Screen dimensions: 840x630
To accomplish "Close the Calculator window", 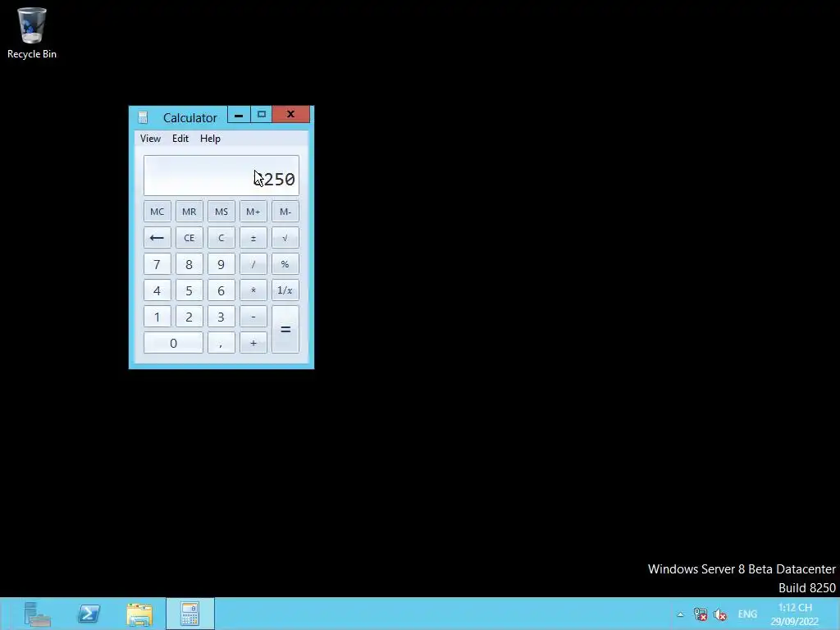I will click(291, 115).
